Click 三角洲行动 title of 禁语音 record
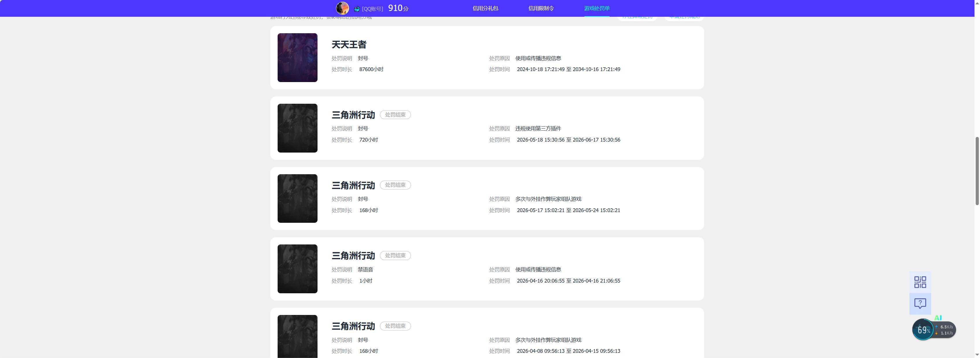The image size is (980, 358). coord(353,256)
